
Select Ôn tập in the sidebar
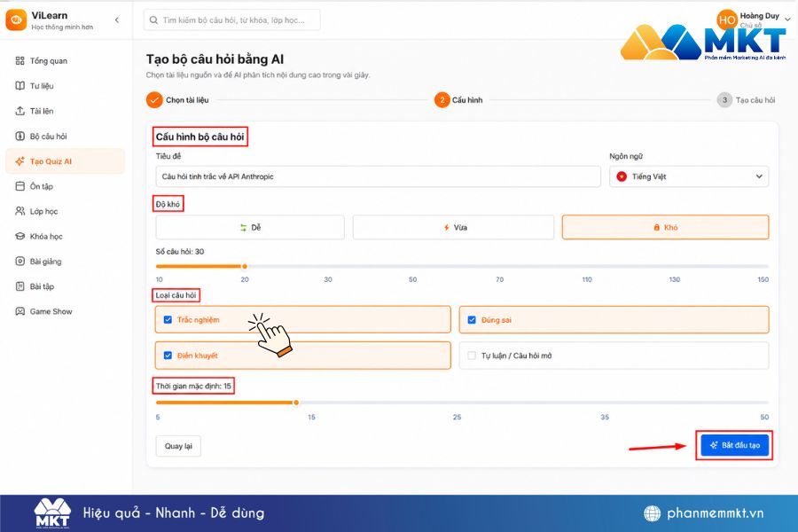click(x=65, y=186)
